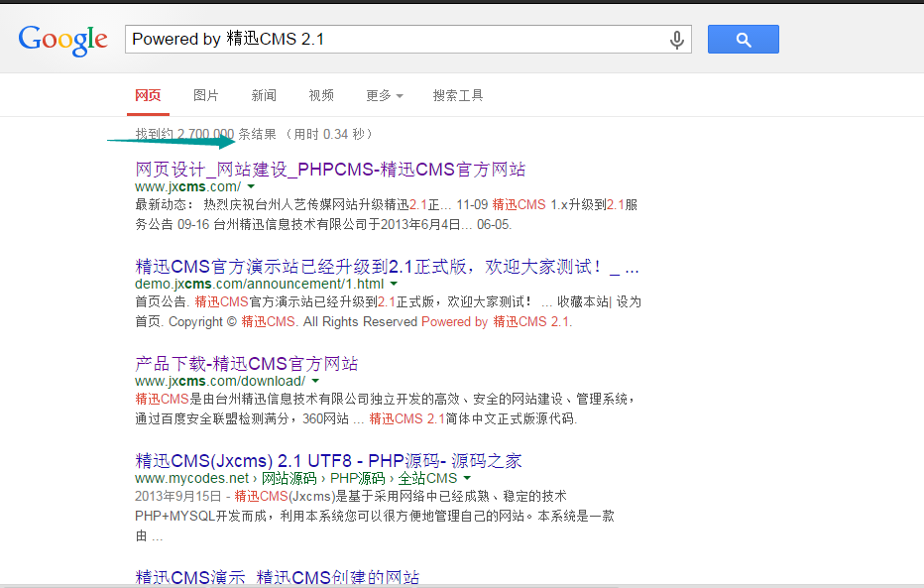Expand the arrow beside www.jxcms.com/download/
This screenshot has height=588, width=924.
click(315, 381)
